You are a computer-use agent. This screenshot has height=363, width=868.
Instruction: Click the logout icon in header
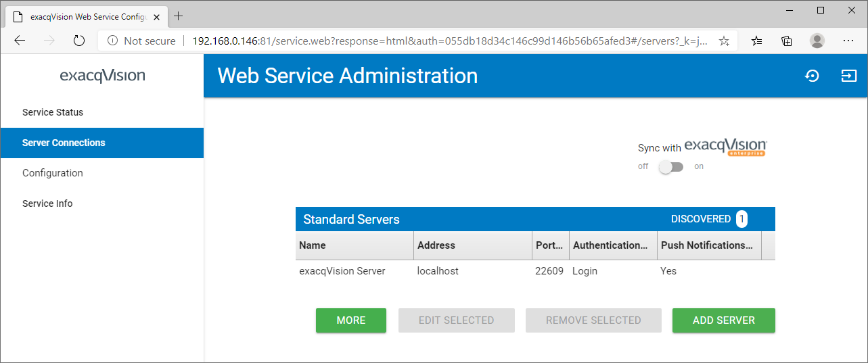(848, 76)
